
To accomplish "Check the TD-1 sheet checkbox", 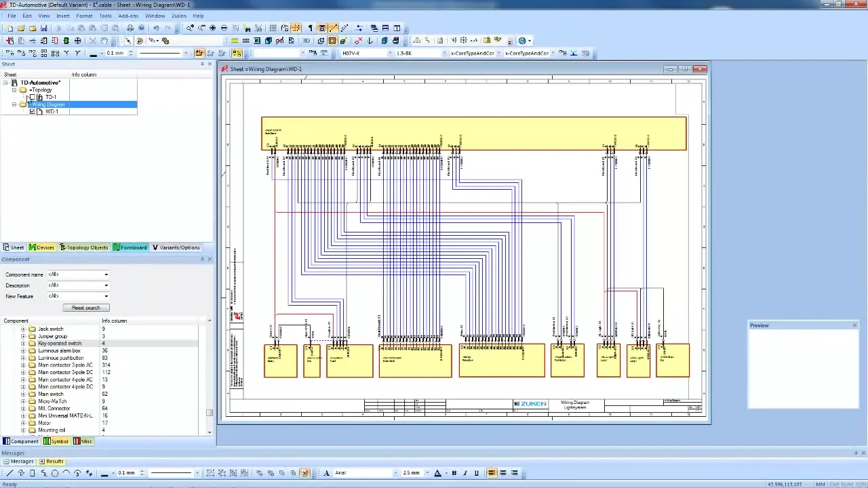I will click(x=32, y=97).
